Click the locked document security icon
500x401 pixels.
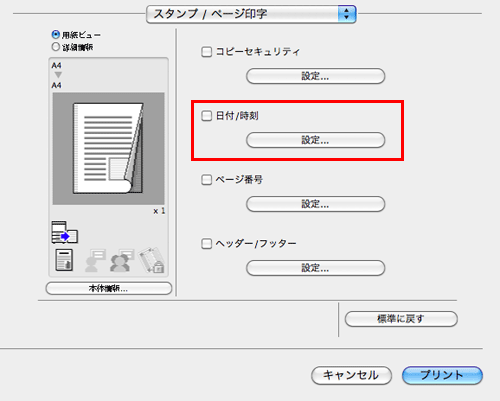pos(151,260)
